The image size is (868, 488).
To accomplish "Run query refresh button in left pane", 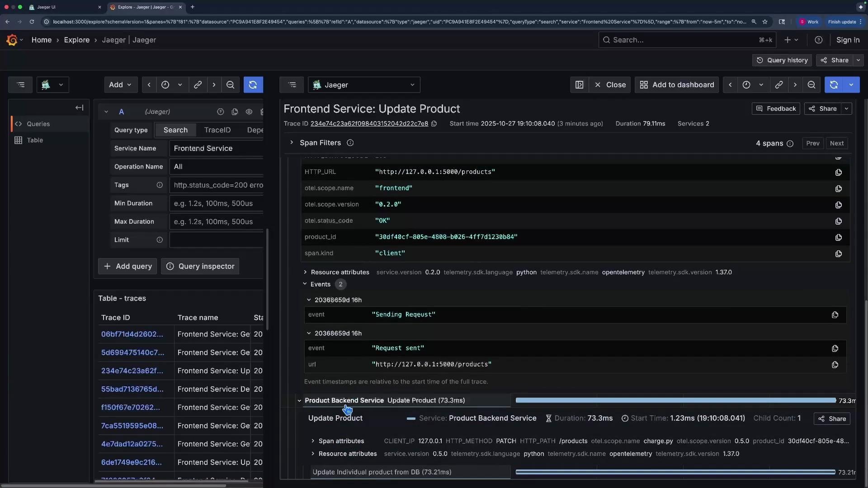I will click(253, 85).
